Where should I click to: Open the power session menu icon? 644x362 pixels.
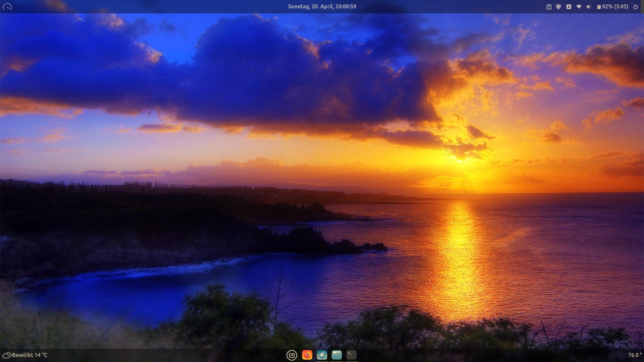tap(635, 7)
